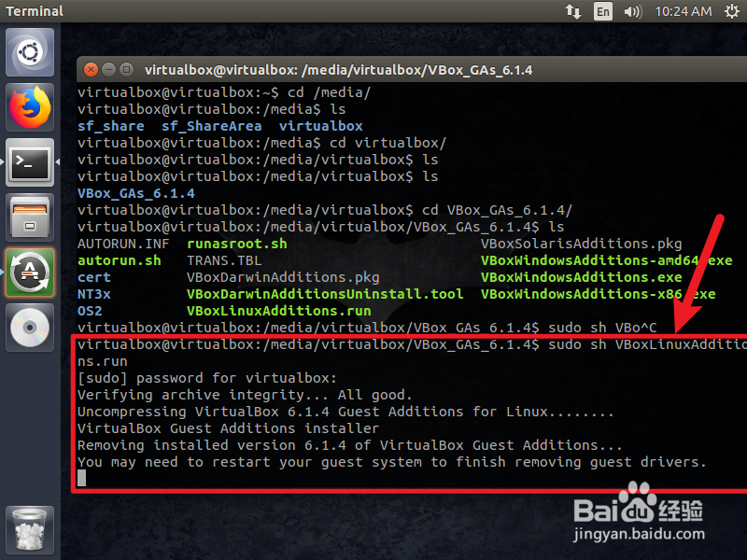Click VBoxWindowsAdditions.exe file name
Image resolution: width=747 pixels, height=560 pixels.
click(581, 277)
